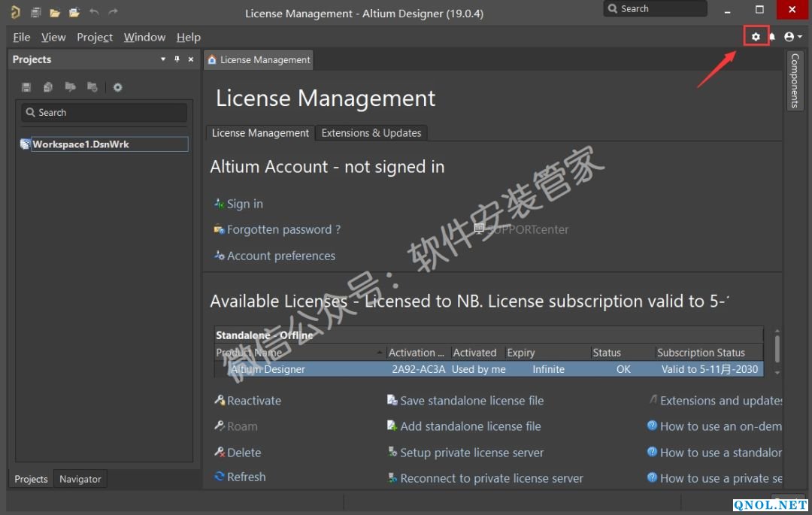Open the Components side panel tab
The image size is (812, 515).
coord(795,80)
